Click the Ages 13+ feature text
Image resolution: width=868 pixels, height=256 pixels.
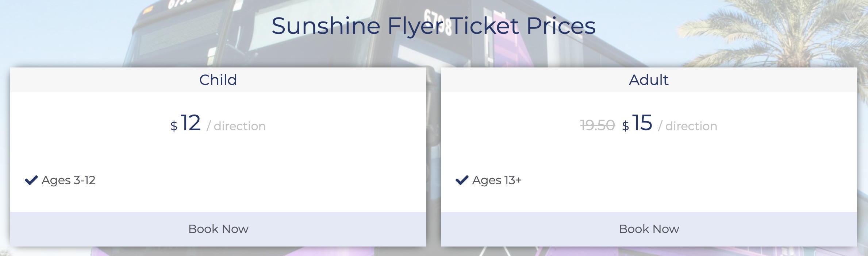[497, 180]
